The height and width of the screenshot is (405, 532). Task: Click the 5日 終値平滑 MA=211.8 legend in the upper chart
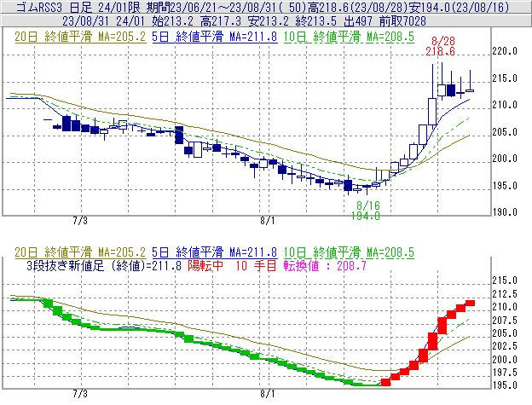(215, 37)
